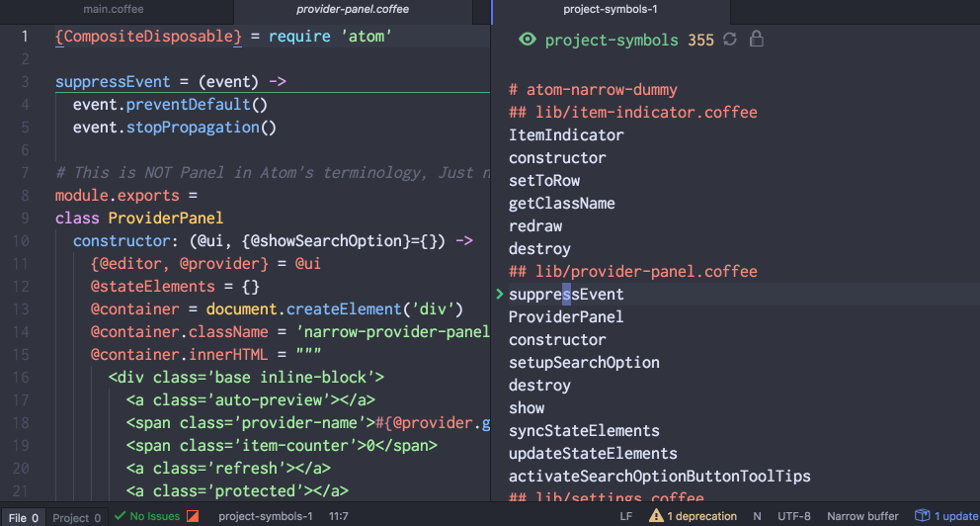Switch to the main.coffee tab
The height and width of the screenshot is (526, 980).
click(114, 9)
